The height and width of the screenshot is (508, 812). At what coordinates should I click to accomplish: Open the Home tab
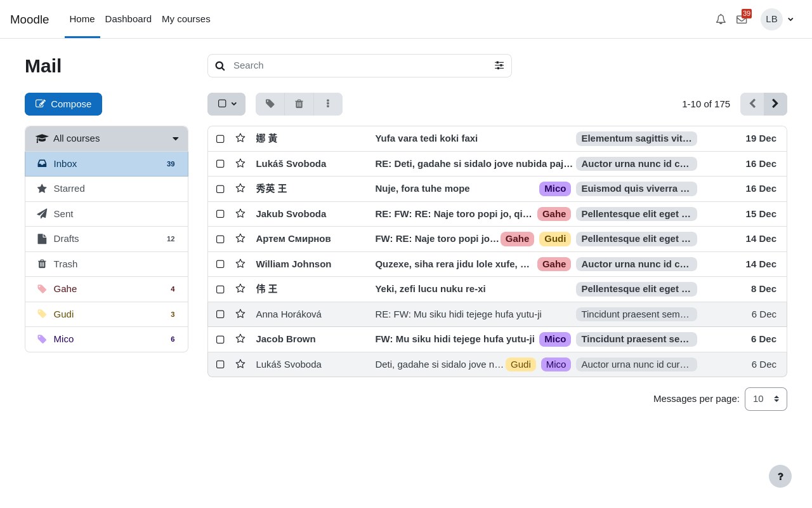click(x=82, y=19)
